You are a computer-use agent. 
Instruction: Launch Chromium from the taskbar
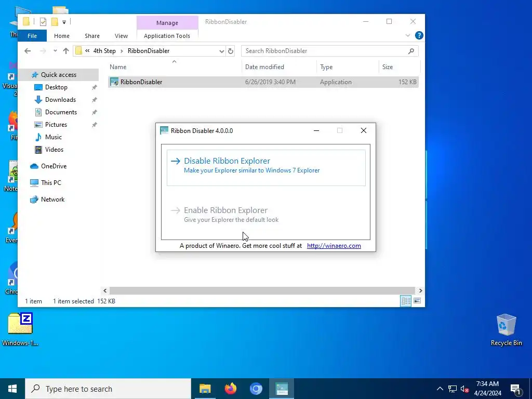click(256, 389)
